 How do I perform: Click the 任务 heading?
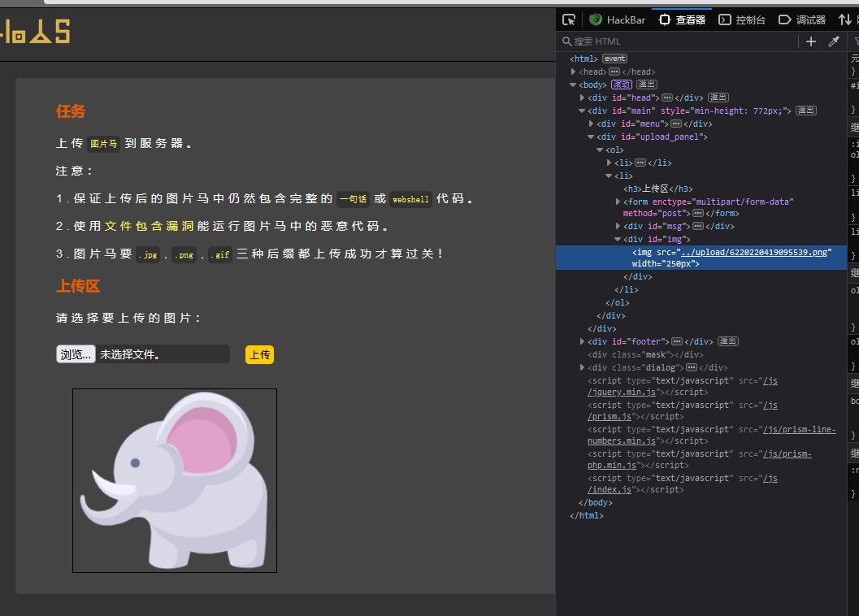[71, 111]
